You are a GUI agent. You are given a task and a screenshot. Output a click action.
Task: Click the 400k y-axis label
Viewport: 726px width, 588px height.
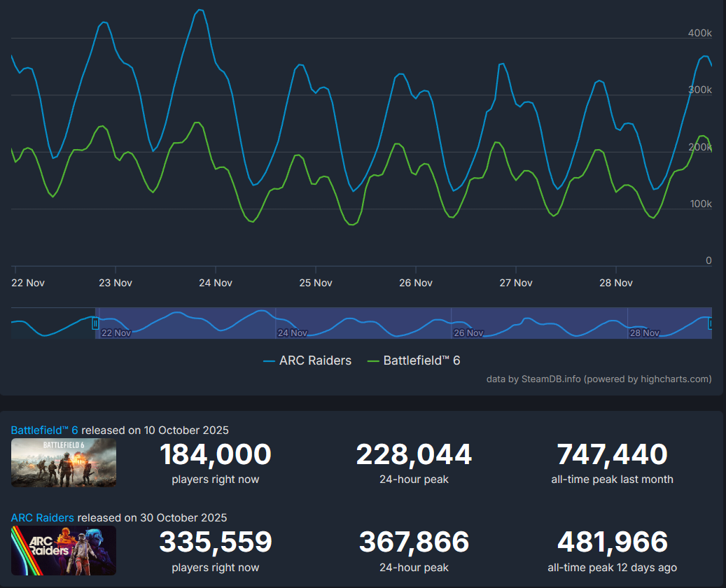pos(699,33)
